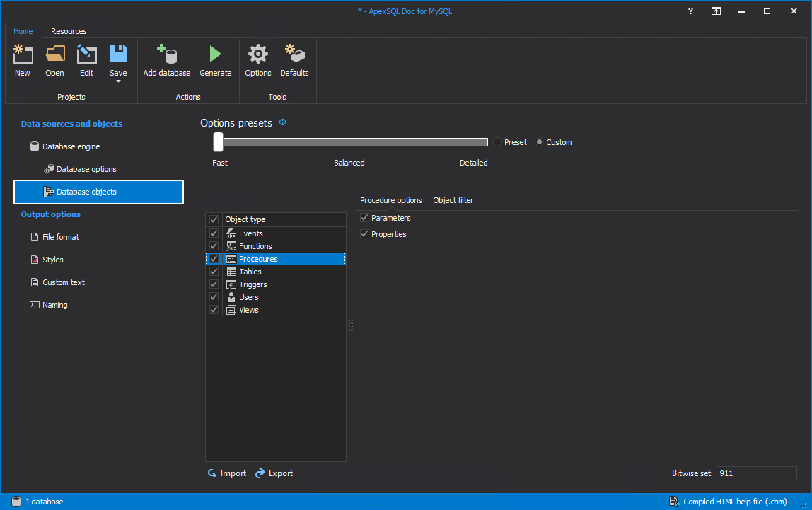This screenshot has height=510, width=812.
Task: Switch to the Home ribbon tab
Action: click(x=23, y=31)
